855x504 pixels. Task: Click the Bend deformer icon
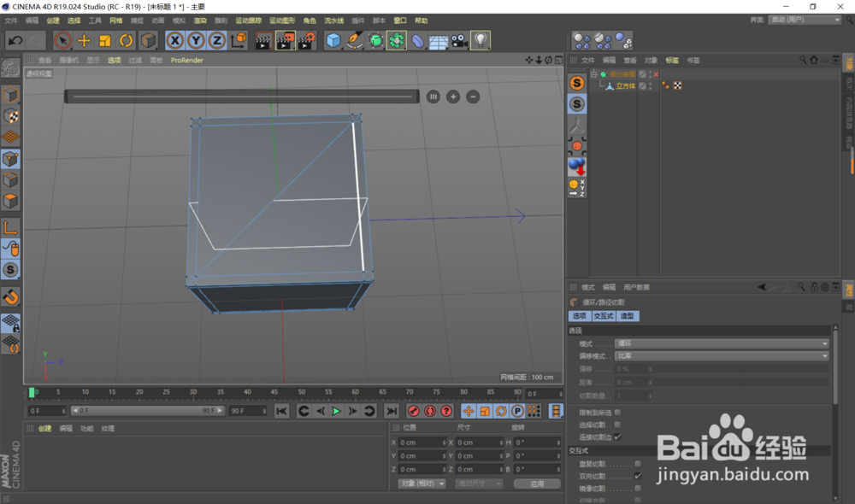coord(418,40)
